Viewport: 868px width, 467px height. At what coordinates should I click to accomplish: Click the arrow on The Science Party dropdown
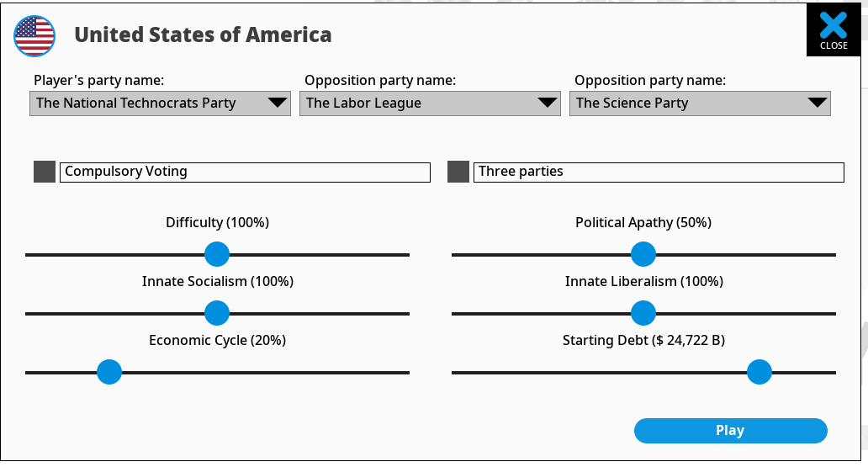click(817, 103)
